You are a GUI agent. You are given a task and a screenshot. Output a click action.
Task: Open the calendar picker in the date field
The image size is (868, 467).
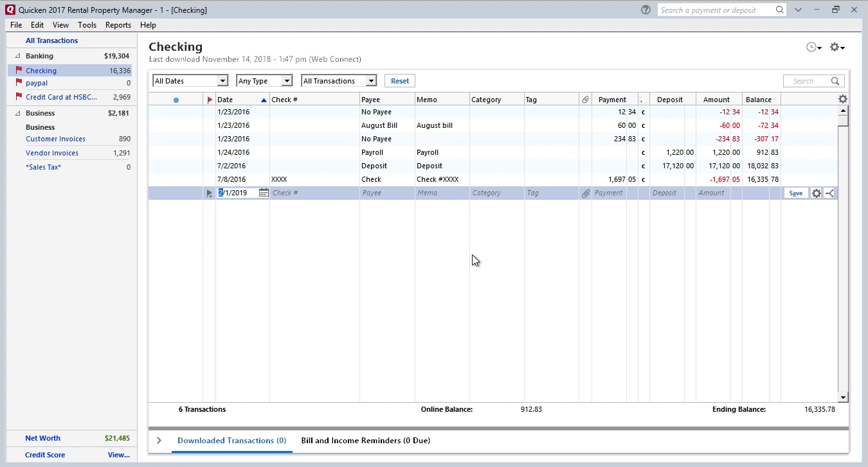[x=264, y=193]
